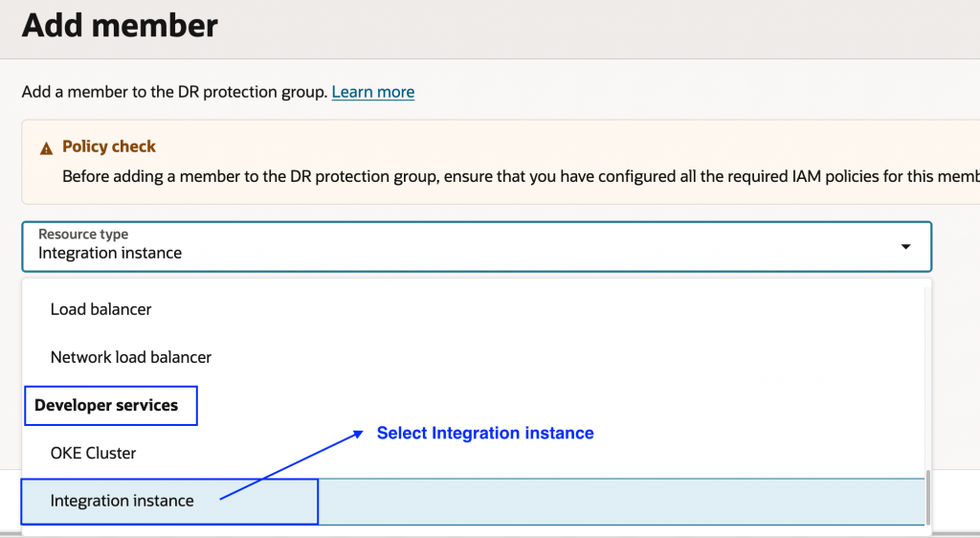Click the dropdown list scrollbar thumb
The height and width of the screenshot is (538, 980).
(x=926, y=497)
